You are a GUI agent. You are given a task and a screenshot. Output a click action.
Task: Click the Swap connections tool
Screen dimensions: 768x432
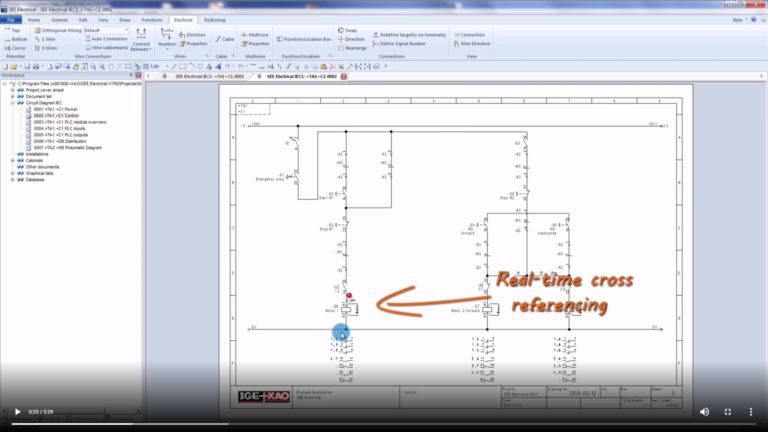347,30
